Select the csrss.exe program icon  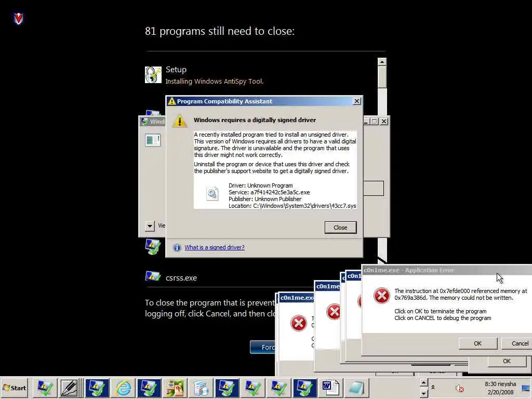click(x=153, y=276)
